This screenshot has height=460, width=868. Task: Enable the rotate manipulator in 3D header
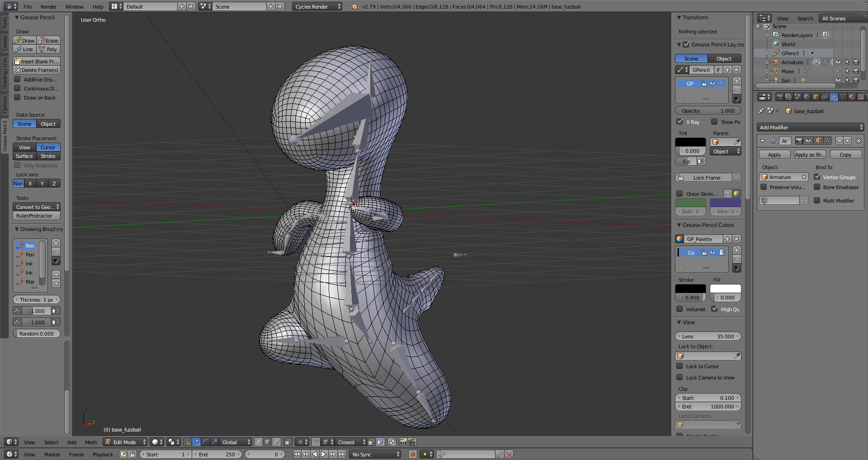pos(205,442)
